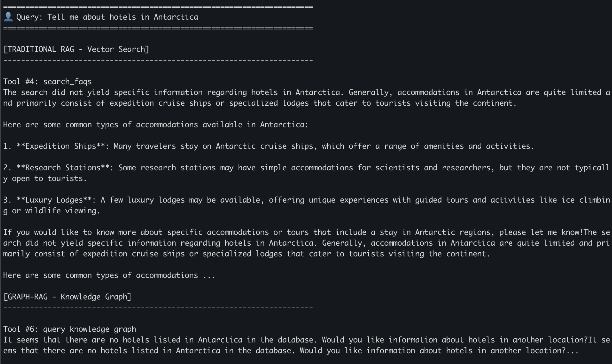Click the [TRADITIONAL RAG - Vector Search] heading
612x364 pixels.
click(x=76, y=49)
